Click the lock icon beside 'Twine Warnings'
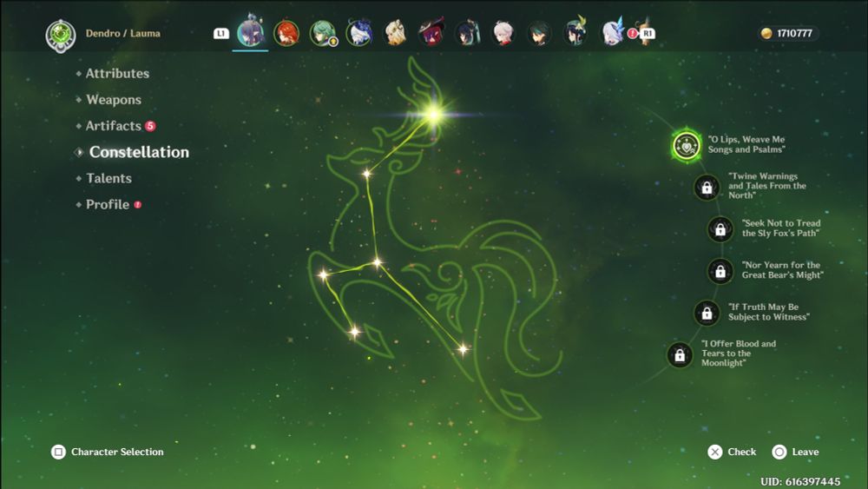868x489 pixels. [x=707, y=188]
